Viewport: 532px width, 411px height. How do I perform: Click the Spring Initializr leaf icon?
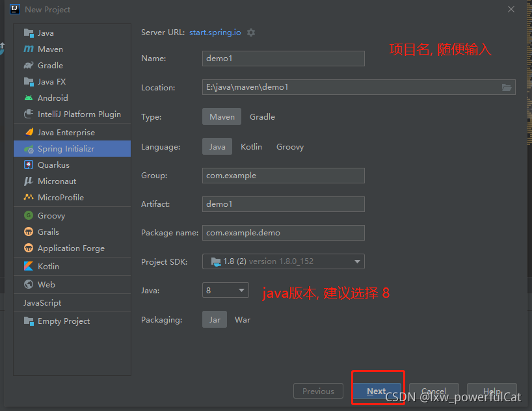(x=29, y=149)
